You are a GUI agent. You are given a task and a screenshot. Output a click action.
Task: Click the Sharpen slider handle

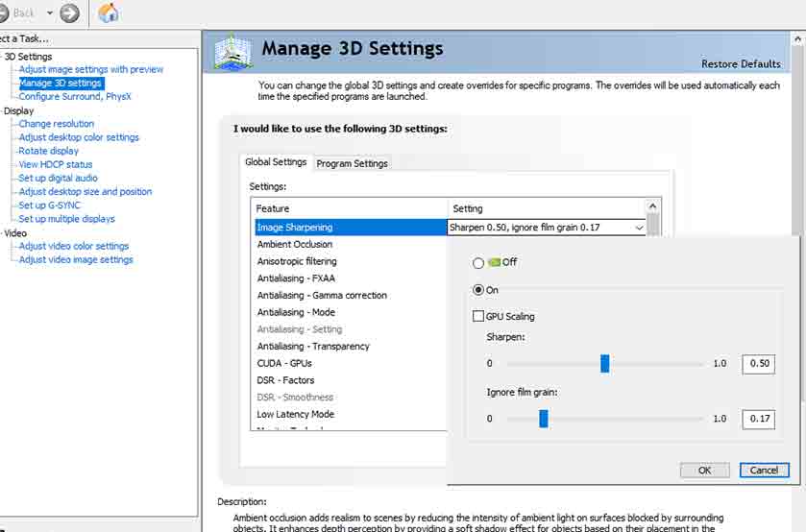point(605,363)
